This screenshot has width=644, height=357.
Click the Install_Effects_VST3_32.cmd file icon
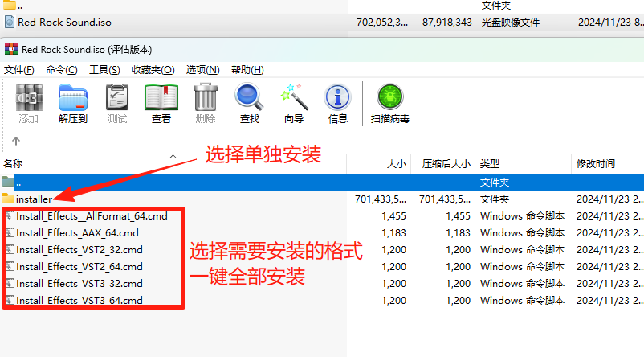click(x=10, y=283)
